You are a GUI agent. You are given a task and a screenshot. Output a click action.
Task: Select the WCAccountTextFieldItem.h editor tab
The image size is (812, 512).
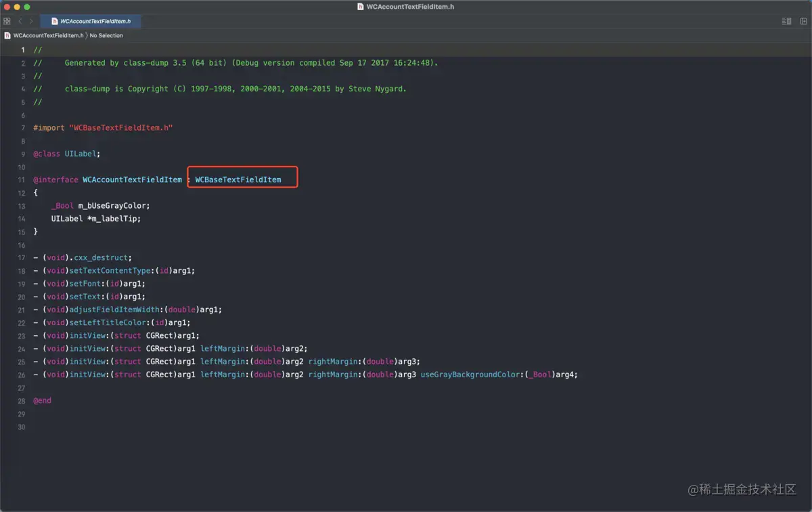pyautogui.click(x=91, y=21)
